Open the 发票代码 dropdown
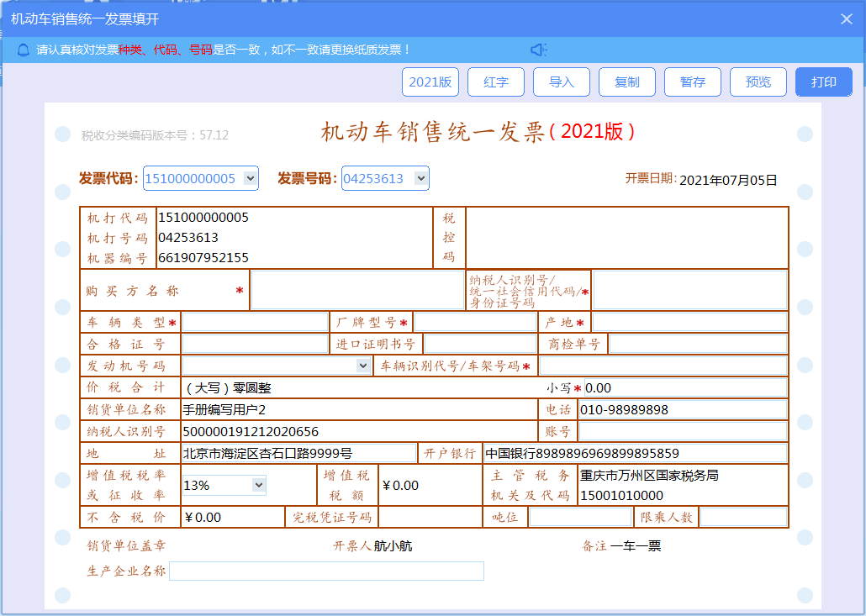The image size is (866, 616). click(251, 178)
